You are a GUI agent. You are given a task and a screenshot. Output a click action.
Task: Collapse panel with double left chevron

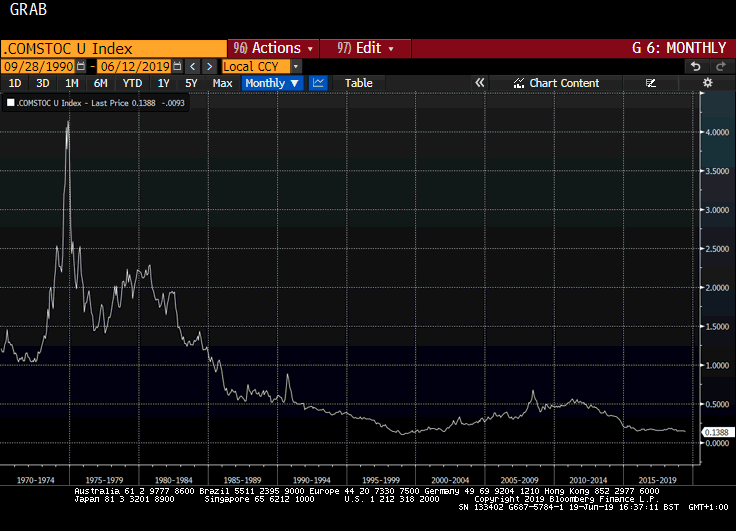tap(480, 83)
